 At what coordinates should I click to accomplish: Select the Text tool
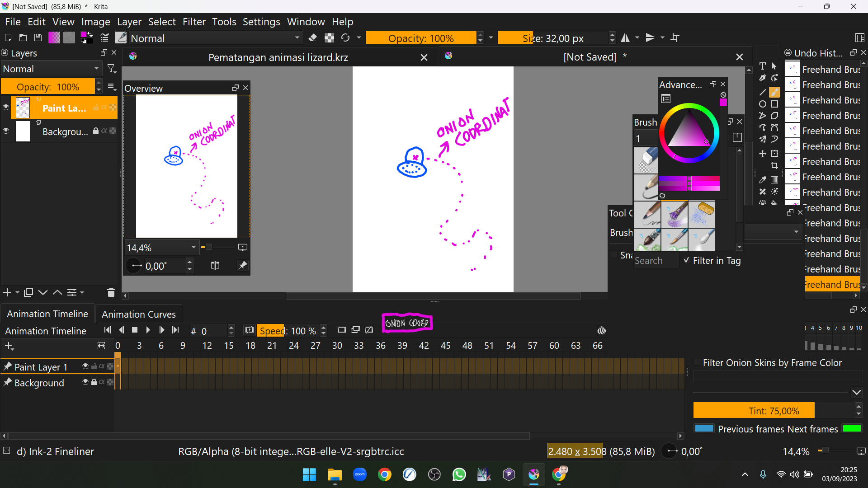coord(763,66)
